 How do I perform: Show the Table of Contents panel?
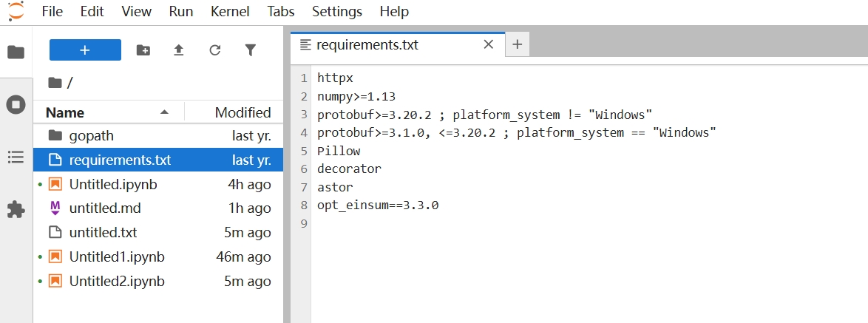pos(16,157)
